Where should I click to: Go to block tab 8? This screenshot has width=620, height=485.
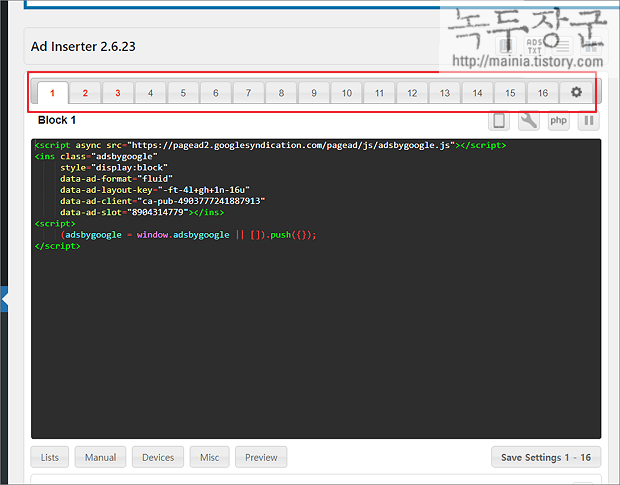click(x=281, y=93)
